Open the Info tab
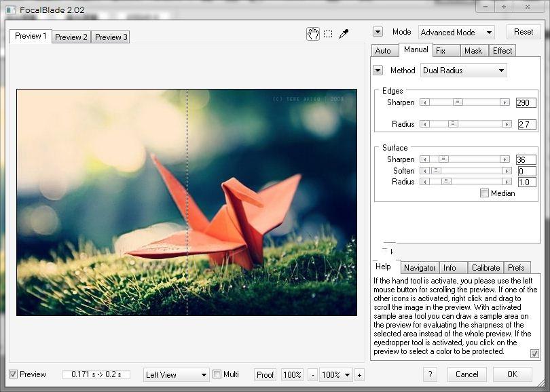550x392 pixels. (453, 268)
